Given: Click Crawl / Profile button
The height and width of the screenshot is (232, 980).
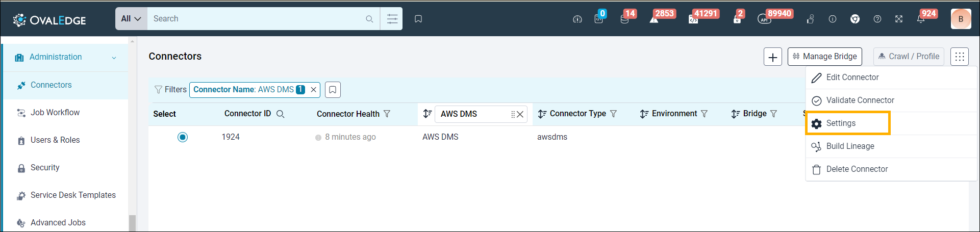Looking at the screenshot, I should [x=909, y=57].
